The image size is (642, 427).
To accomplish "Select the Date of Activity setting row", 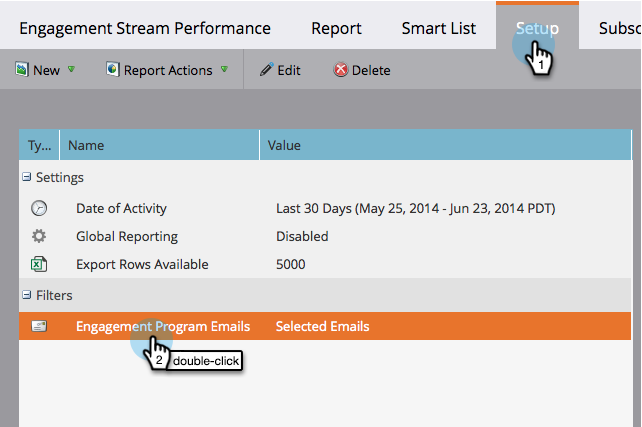I will click(121, 209).
